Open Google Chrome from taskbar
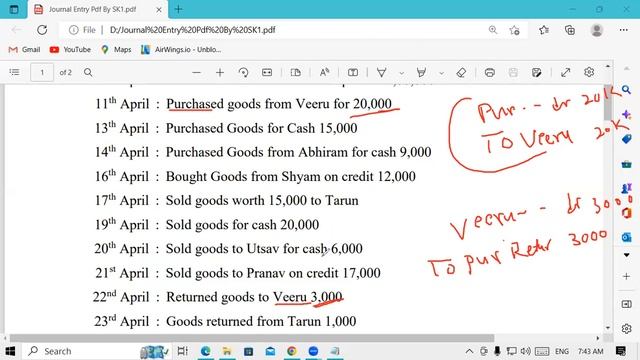 (291, 351)
